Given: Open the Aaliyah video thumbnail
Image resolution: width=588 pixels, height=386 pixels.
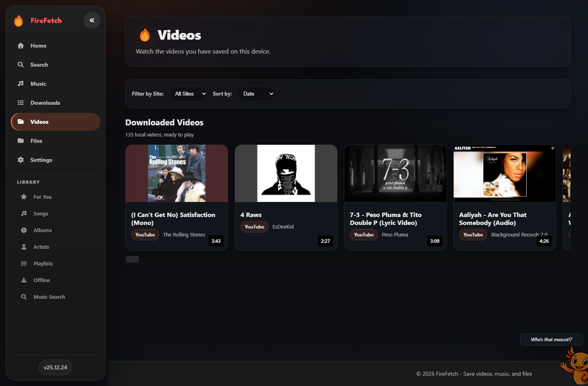Looking at the screenshot, I should (505, 173).
